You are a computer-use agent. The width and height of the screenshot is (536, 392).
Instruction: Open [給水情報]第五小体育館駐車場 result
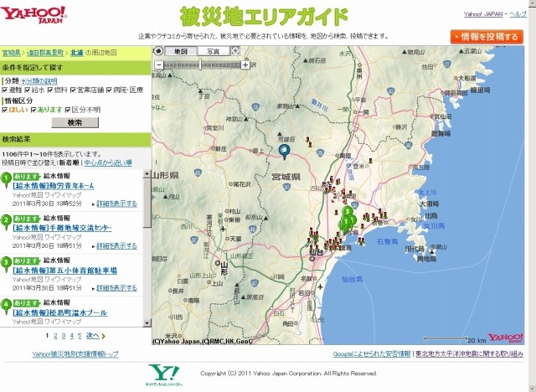click(65, 271)
